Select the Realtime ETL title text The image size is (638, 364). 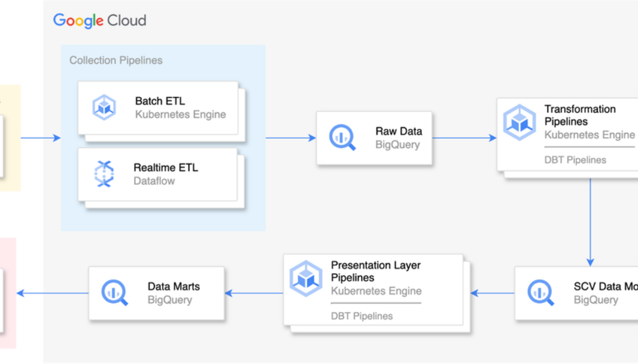[165, 167]
